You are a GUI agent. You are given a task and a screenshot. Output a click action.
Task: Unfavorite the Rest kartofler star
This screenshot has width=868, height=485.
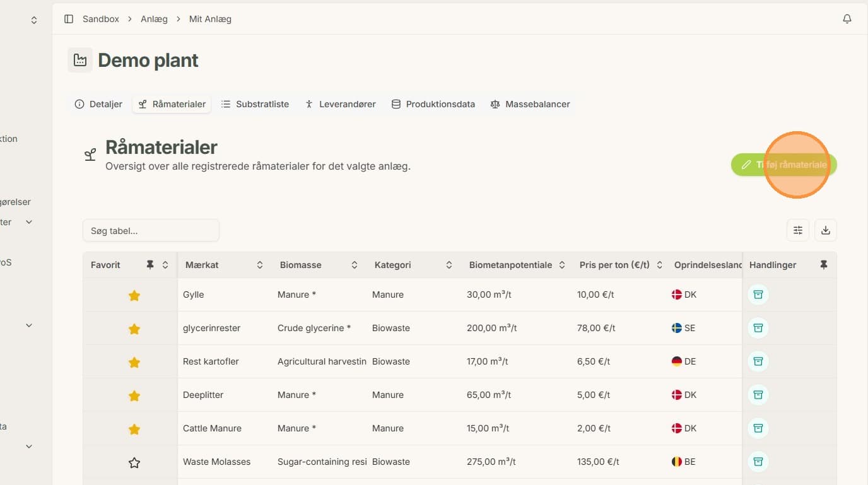[x=134, y=362]
